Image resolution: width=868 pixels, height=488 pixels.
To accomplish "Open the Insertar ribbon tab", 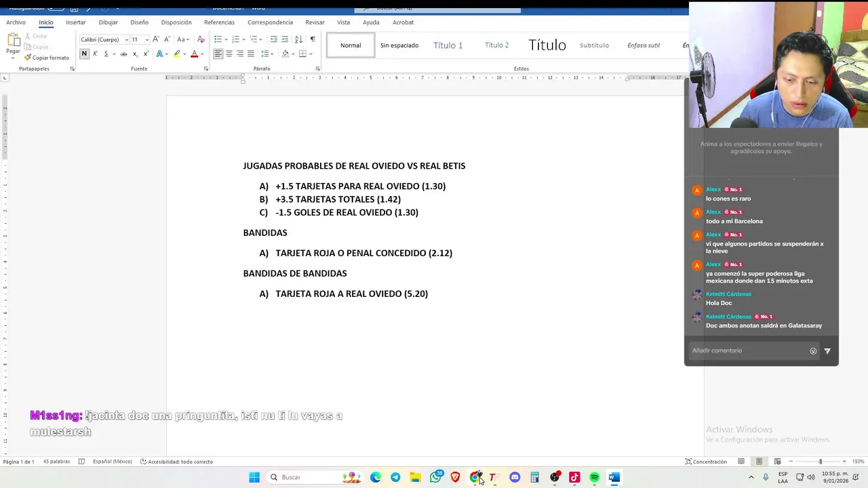I will (x=76, y=22).
